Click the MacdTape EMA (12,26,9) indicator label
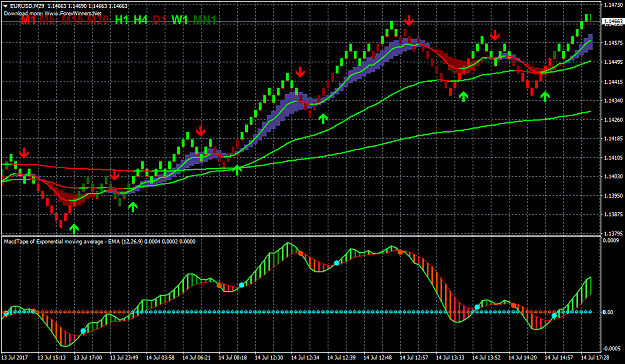This screenshot has width=625, height=364. (x=99, y=242)
